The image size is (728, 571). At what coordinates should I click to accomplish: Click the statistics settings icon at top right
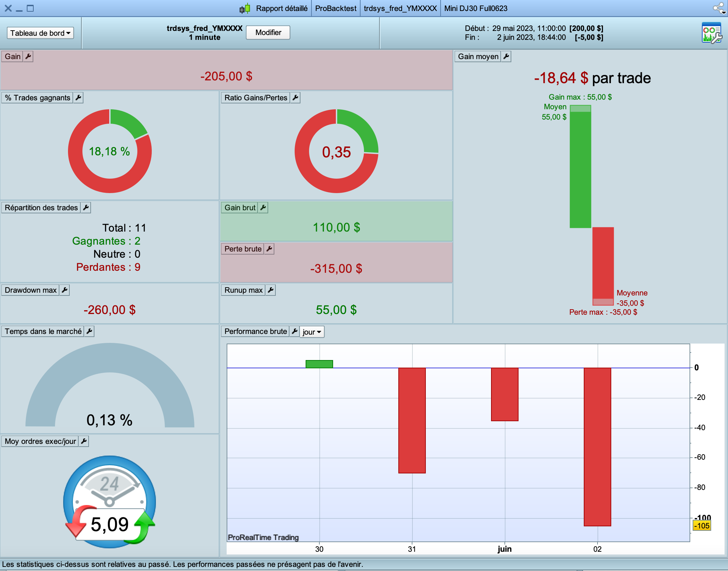(712, 33)
